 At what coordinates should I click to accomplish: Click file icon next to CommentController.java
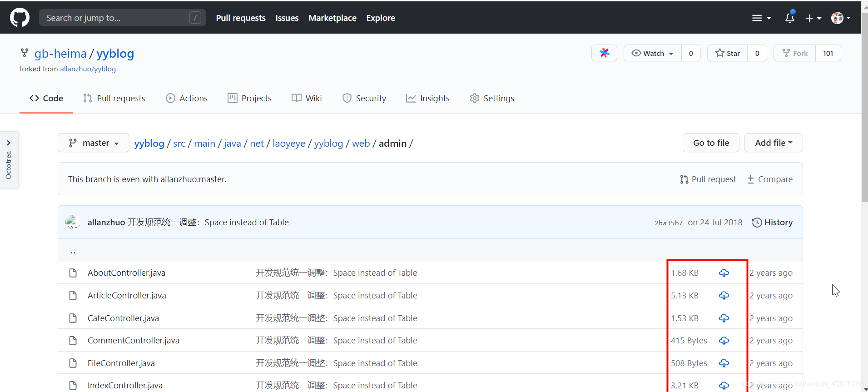pyautogui.click(x=73, y=341)
